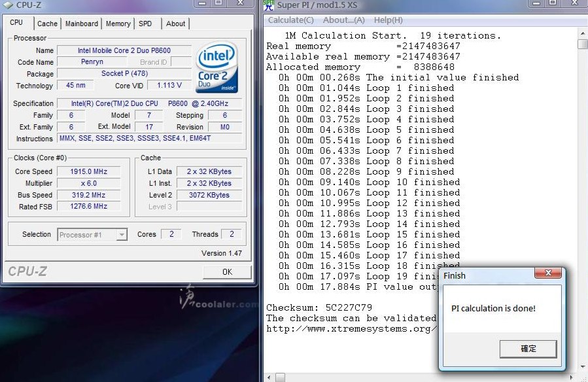Select the CPU tab in CPU-Z

pos(16,22)
